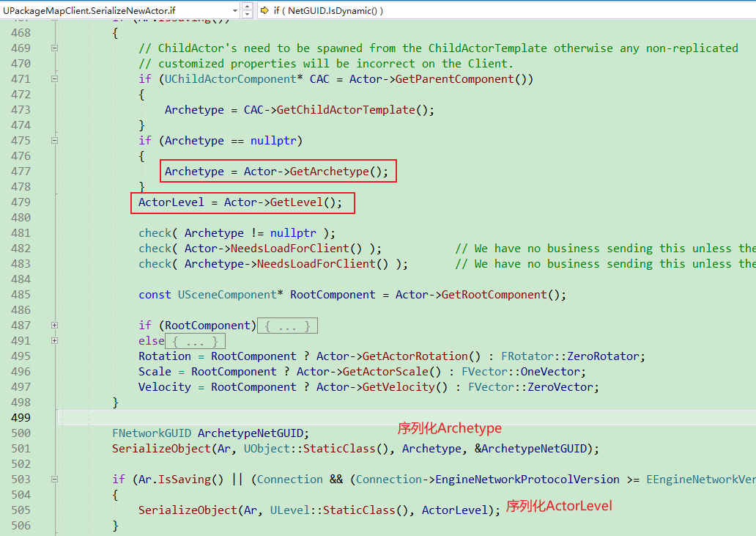Viewport: 756px width, 536px height.
Task: Click 'else' keyword on line 491
Action: coord(152,341)
